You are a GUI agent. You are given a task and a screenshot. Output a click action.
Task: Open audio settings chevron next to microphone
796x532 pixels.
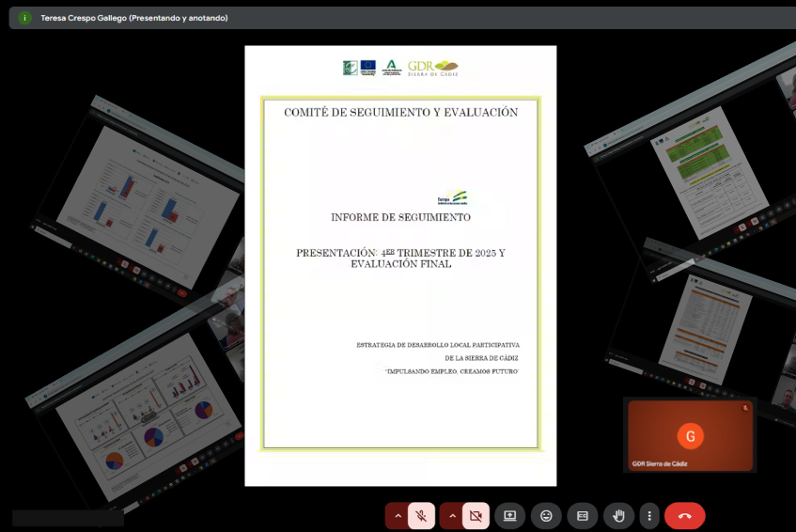[x=397, y=515]
